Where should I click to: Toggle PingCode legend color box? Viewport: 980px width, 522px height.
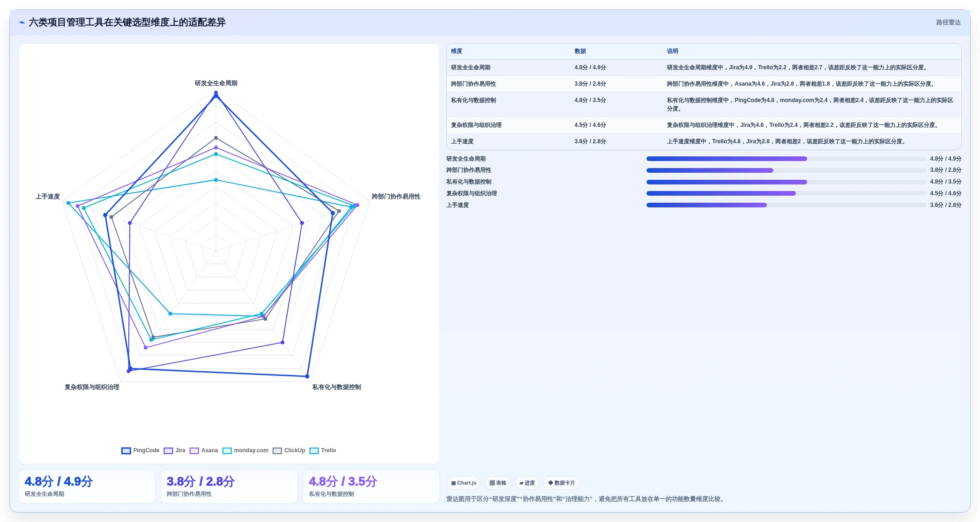click(x=126, y=450)
